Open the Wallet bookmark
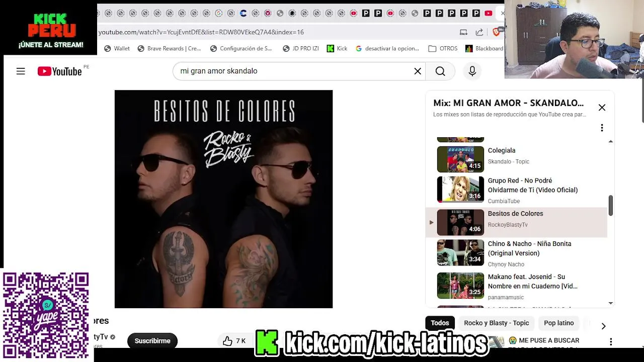The height and width of the screenshot is (362, 644). (x=117, y=49)
